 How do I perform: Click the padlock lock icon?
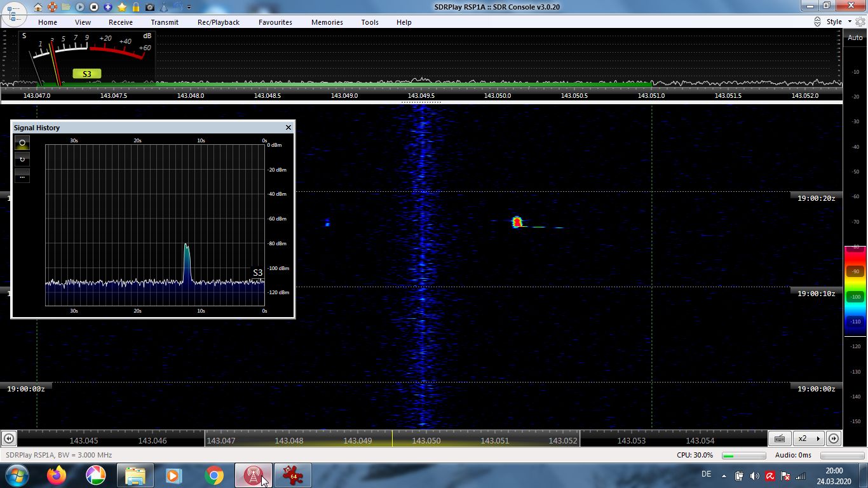point(136,7)
